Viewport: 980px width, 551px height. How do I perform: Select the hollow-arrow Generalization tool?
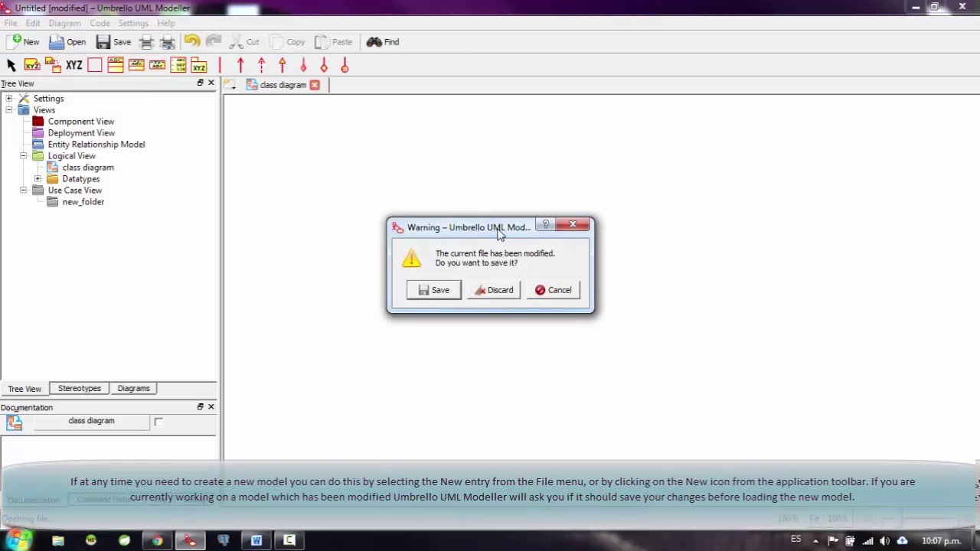(283, 66)
